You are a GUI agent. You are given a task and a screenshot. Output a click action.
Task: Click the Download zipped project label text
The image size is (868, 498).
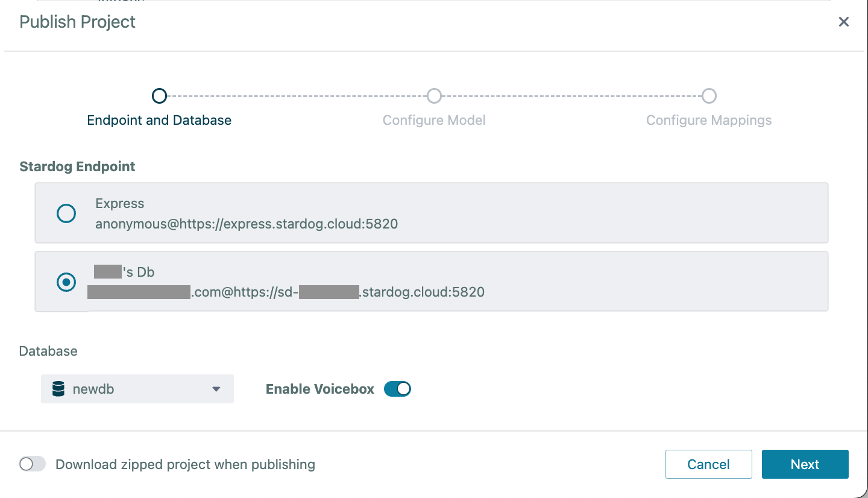click(185, 464)
